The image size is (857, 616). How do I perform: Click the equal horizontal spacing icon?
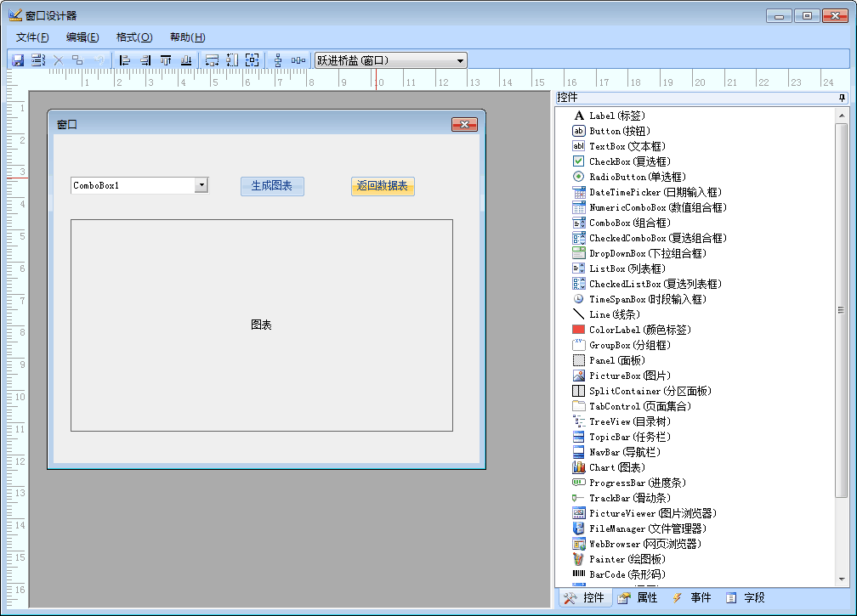(x=298, y=60)
